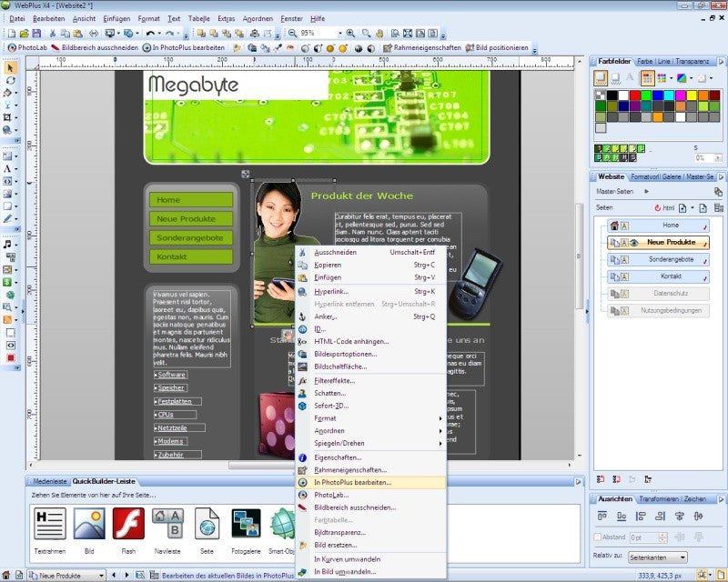This screenshot has height=582, width=728.
Task: Open the Datei menu
Action: [x=16, y=18]
